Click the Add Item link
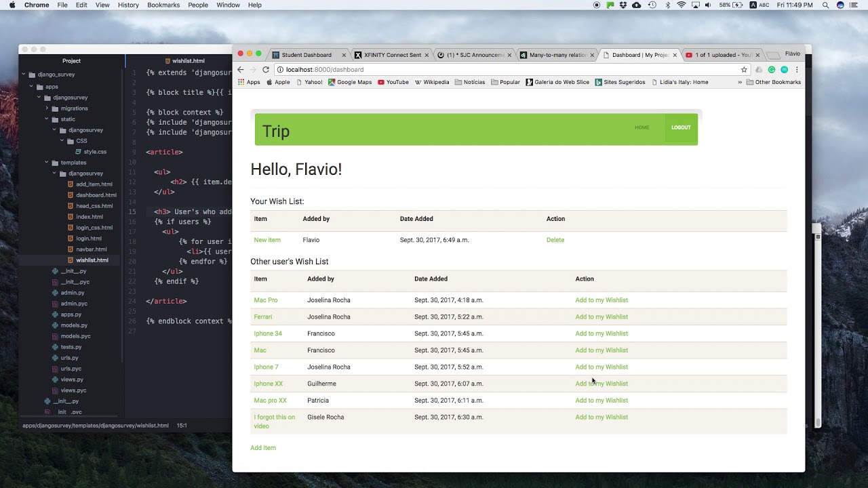The image size is (868, 488). click(263, 448)
